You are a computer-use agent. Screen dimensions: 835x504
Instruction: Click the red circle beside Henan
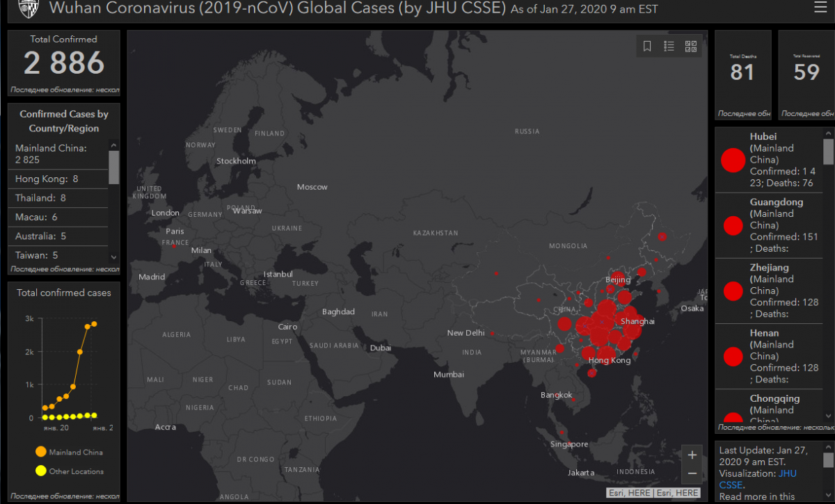coord(733,357)
